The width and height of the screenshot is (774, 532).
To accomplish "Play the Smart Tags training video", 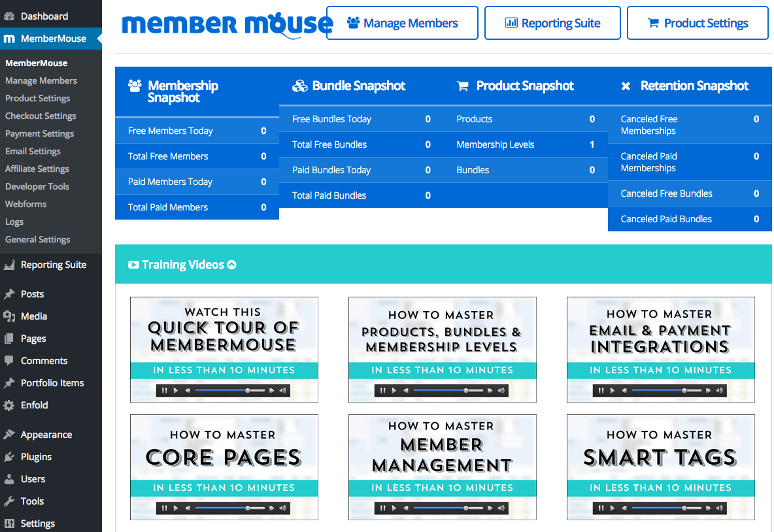I will [660, 467].
